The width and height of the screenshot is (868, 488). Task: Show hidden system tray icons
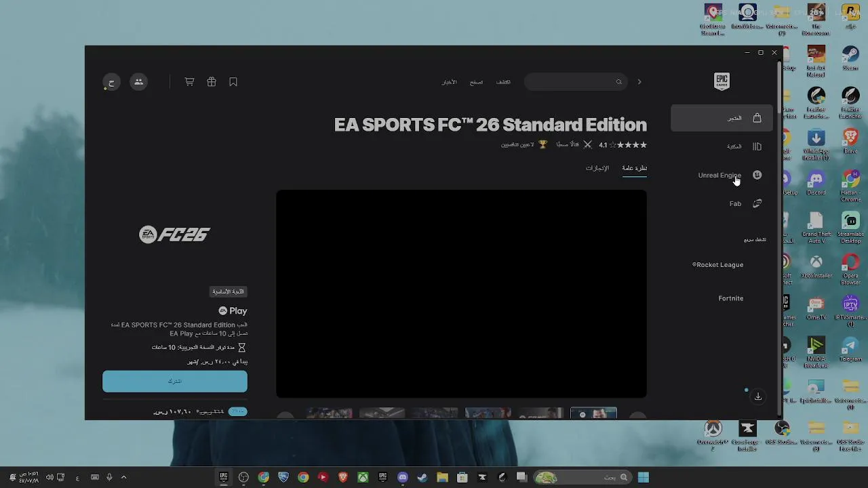(x=123, y=477)
